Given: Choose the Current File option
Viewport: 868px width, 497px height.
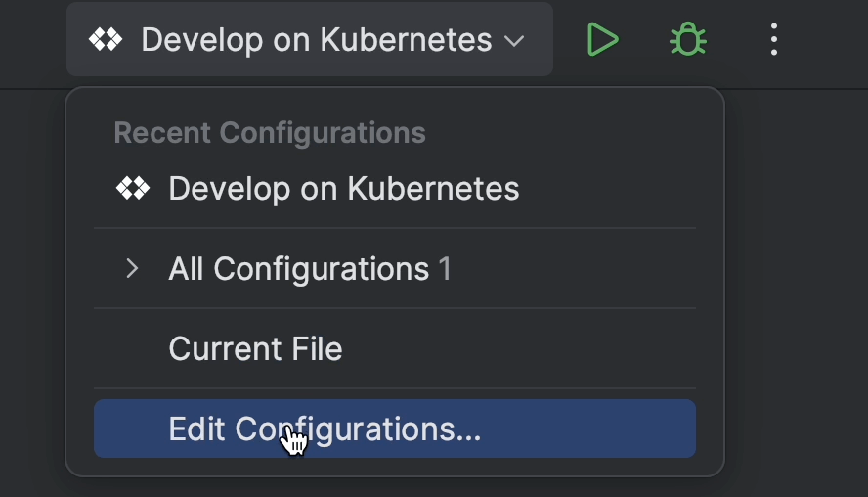Looking at the screenshot, I should tap(255, 348).
